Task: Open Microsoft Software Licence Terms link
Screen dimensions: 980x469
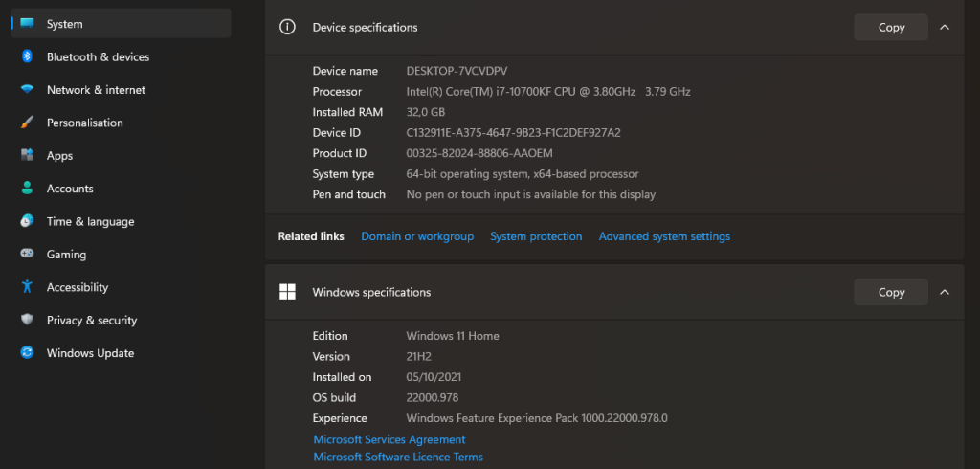Action: (x=398, y=458)
